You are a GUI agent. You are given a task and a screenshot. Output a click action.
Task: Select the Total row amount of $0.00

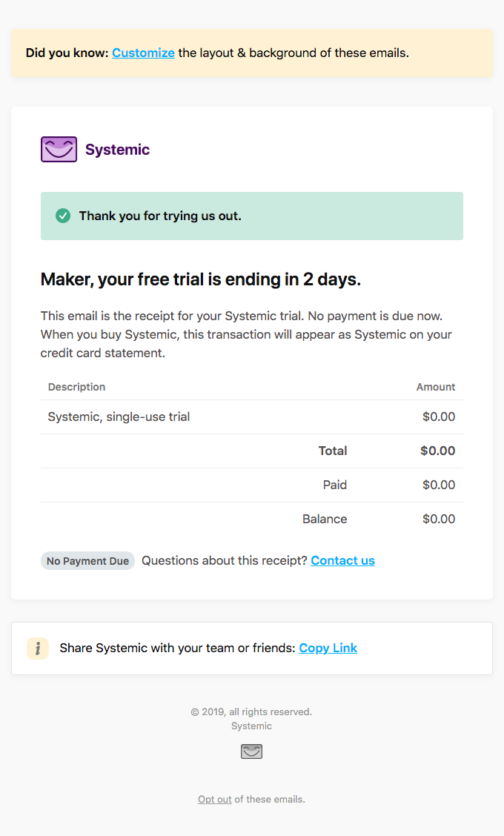[439, 451]
